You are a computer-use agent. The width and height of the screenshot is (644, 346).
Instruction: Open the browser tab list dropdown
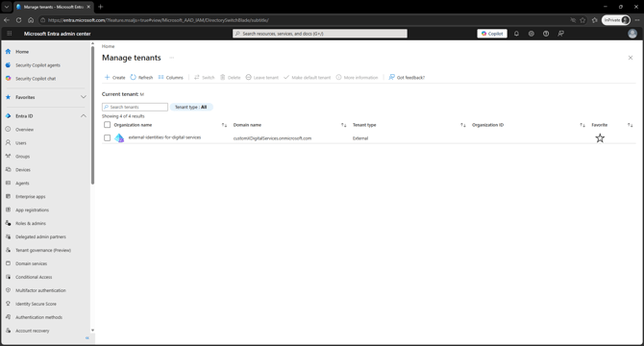pos(7,7)
